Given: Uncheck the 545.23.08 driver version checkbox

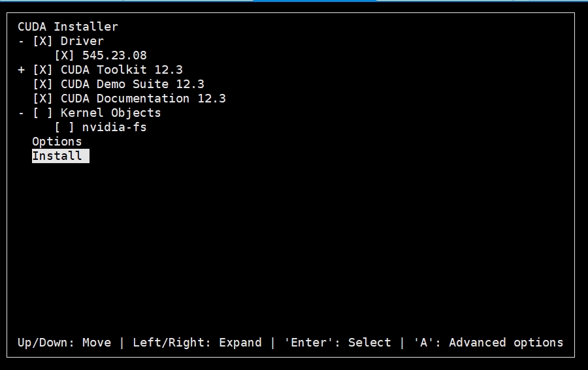Looking at the screenshot, I should pos(64,55).
